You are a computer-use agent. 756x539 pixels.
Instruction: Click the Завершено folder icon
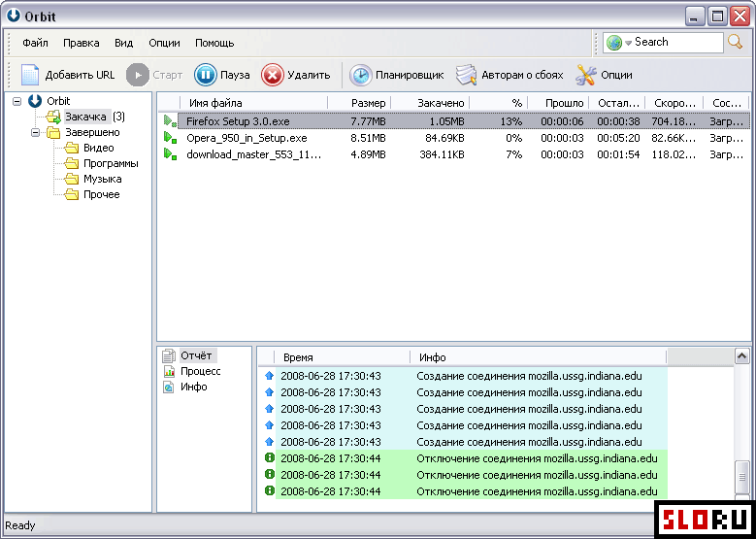point(53,132)
